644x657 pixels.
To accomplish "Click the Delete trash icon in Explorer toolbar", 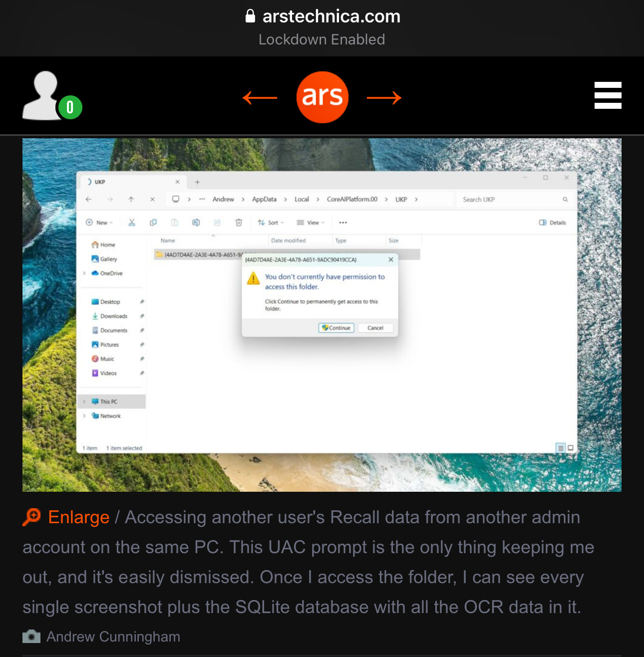I will click(239, 223).
